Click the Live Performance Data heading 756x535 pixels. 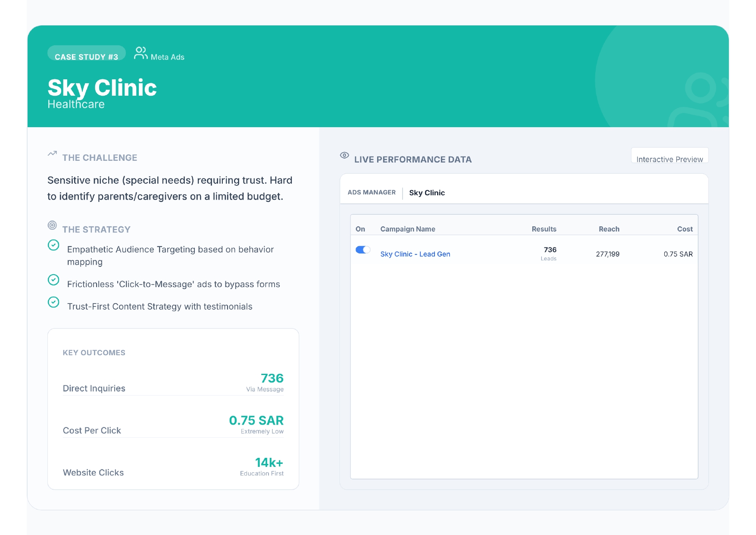[x=413, y=160]
